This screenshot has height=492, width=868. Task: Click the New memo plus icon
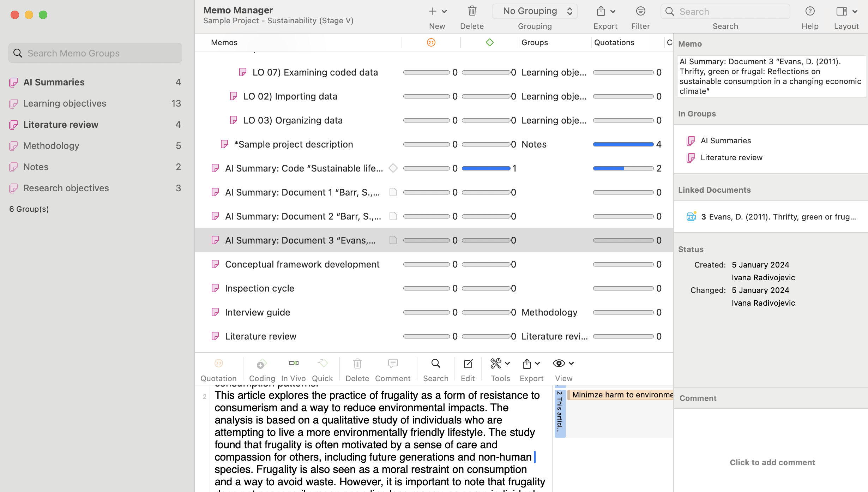(x=433, y=11)
